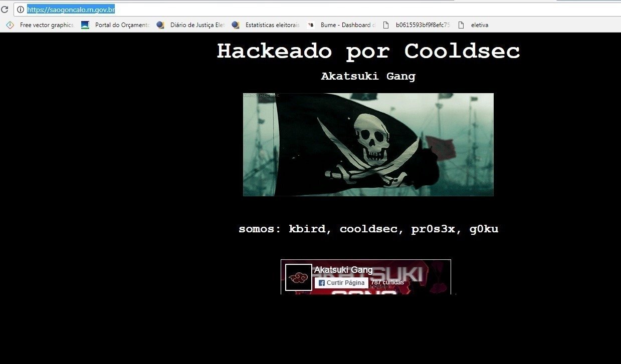621x364 pixels.
Task: Click the saogoncalo.rn.gov.br address bar field
Action: [301, 10]
